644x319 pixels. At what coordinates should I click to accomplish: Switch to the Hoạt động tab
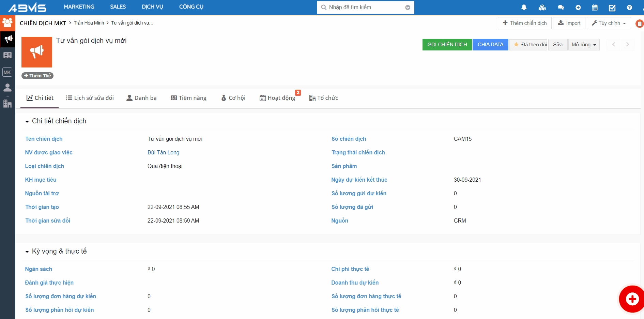point(277,98)
